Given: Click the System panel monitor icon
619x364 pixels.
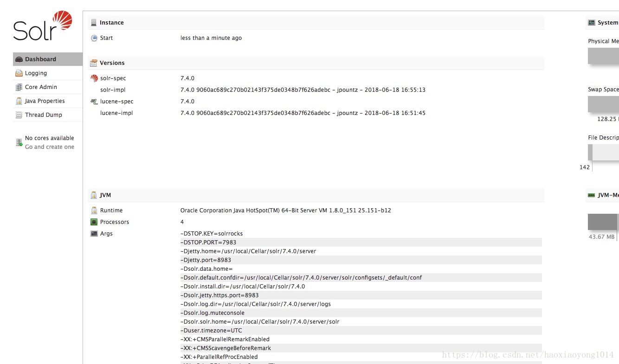Looking at the screenshot, I should (592, 22).
